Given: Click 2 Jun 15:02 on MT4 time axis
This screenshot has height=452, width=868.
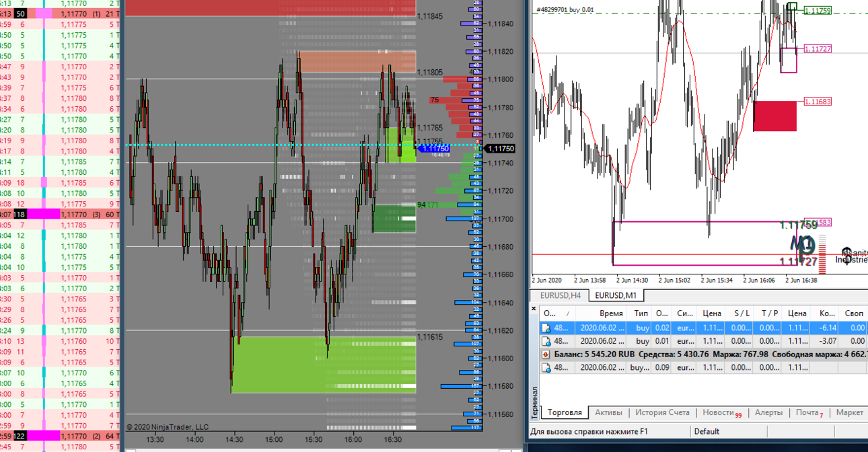Looking at the screenshot, I should pos(676,280).
